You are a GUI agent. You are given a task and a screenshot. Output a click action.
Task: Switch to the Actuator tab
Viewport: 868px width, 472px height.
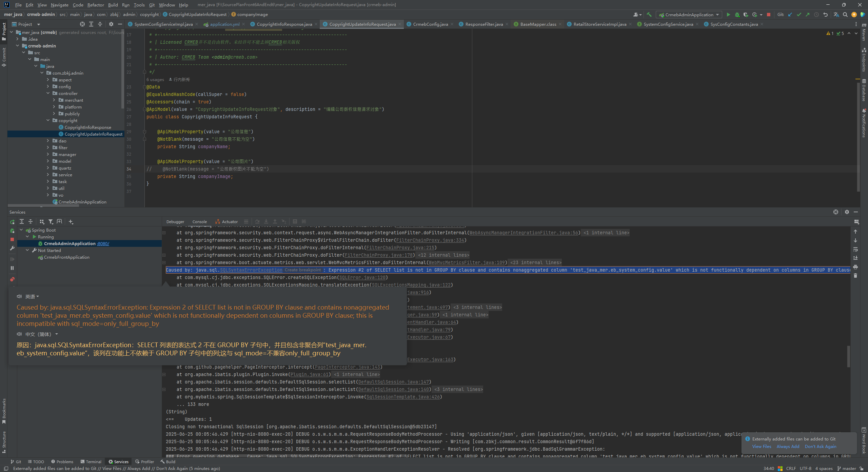[x=226, y=221]
